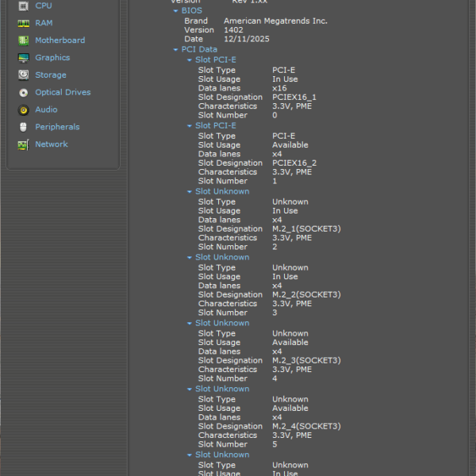Collapse the Slot Unknown node for M.2_3(SOCKET3)
Screen dimensions: 476x476
coord(189,323)
